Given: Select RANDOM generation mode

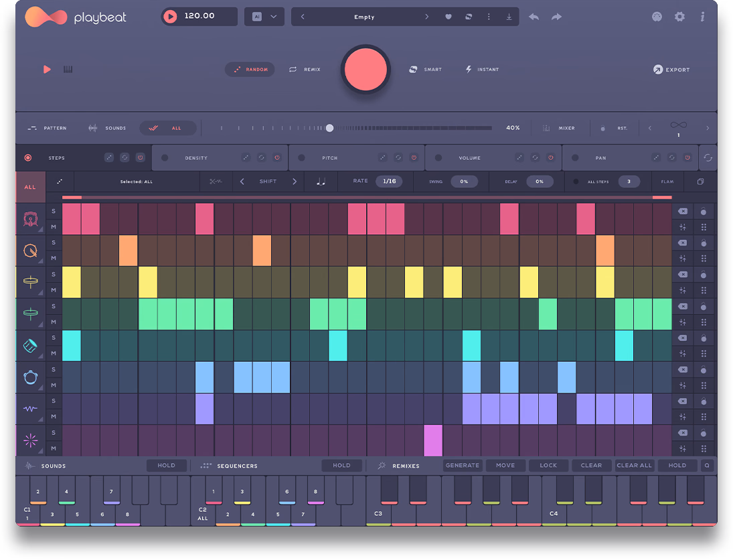Looking at the screenshot, I should tap(250, 69).
